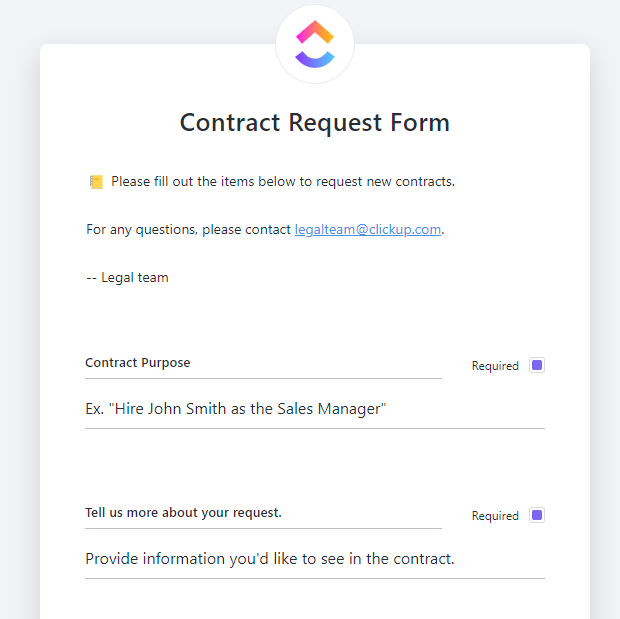
Task: Click blank card area below the description field
Action: coord(315,598)
